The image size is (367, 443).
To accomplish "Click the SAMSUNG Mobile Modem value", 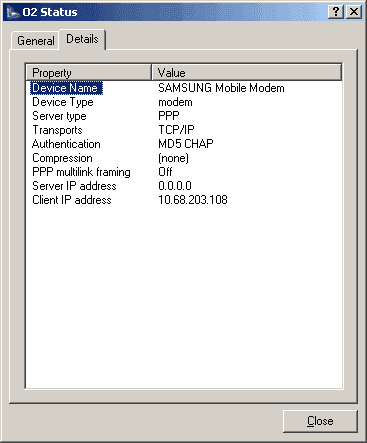I will [221, 88].
